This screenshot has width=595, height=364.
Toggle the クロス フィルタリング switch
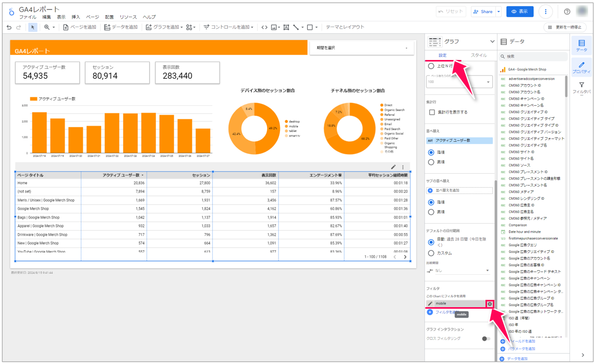coord(485,338)
